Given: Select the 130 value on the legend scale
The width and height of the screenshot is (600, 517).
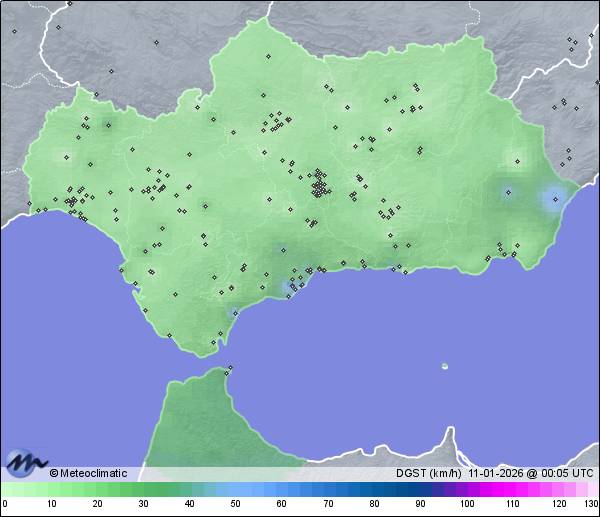Looking at the screenshot, I should pos(591,504).
